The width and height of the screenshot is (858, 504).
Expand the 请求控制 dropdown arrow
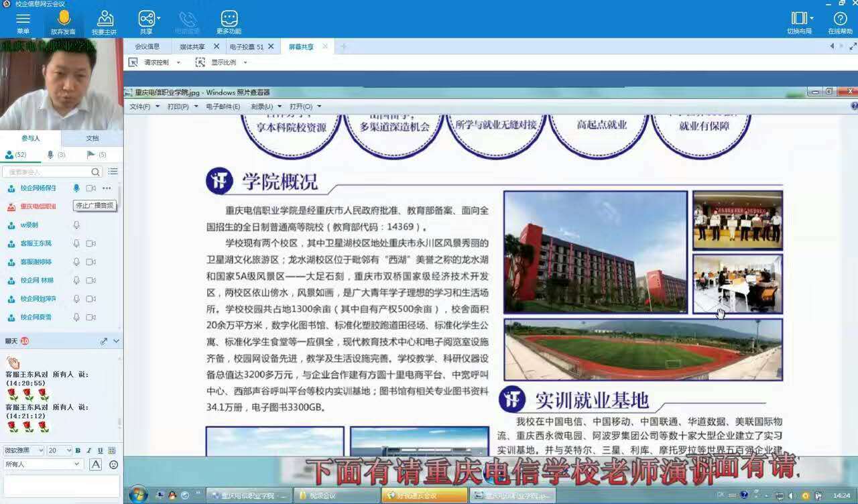click(178, 62)
